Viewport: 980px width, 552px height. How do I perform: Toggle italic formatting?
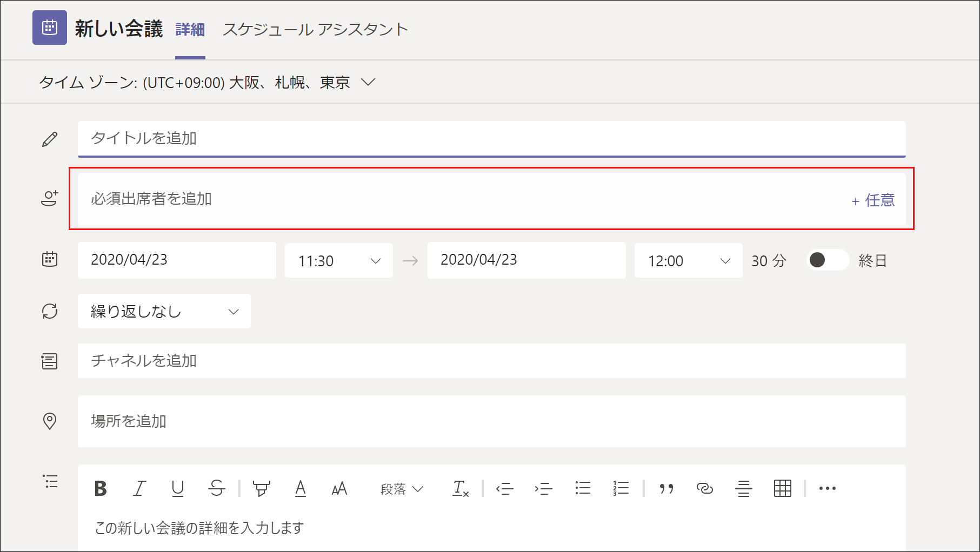click(139, 489)
